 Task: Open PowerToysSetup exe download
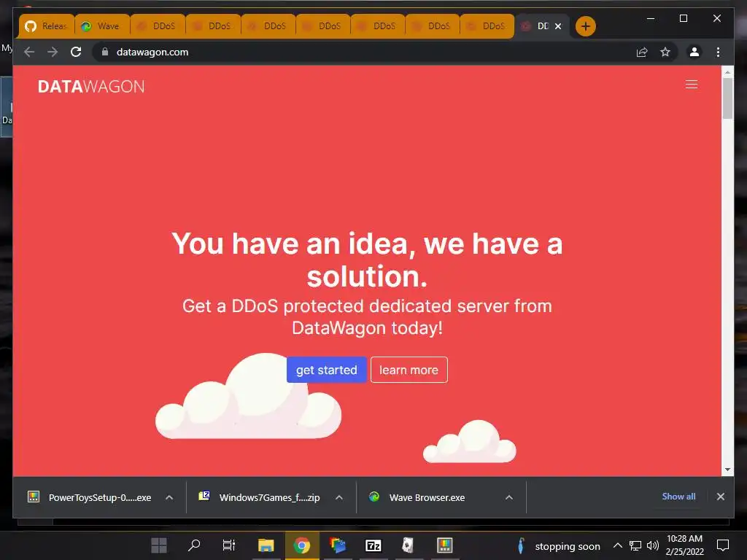(x=90, y=497)
